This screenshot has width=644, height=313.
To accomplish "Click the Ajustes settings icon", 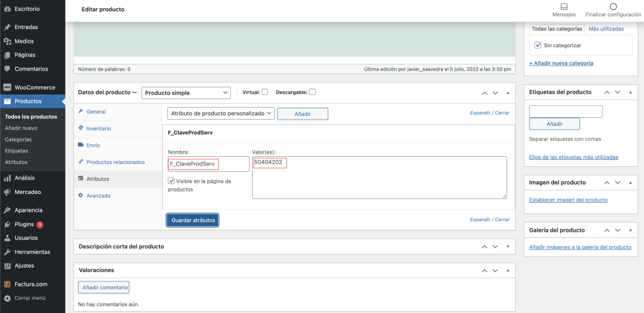I will pyautogui.click(x=7, y=266).
